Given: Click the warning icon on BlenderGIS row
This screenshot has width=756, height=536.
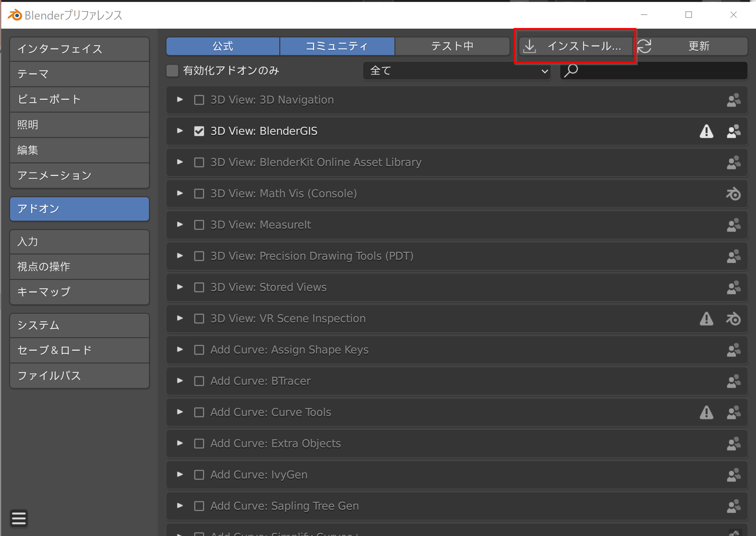Looking at the screenshot, I should (706, 131).
